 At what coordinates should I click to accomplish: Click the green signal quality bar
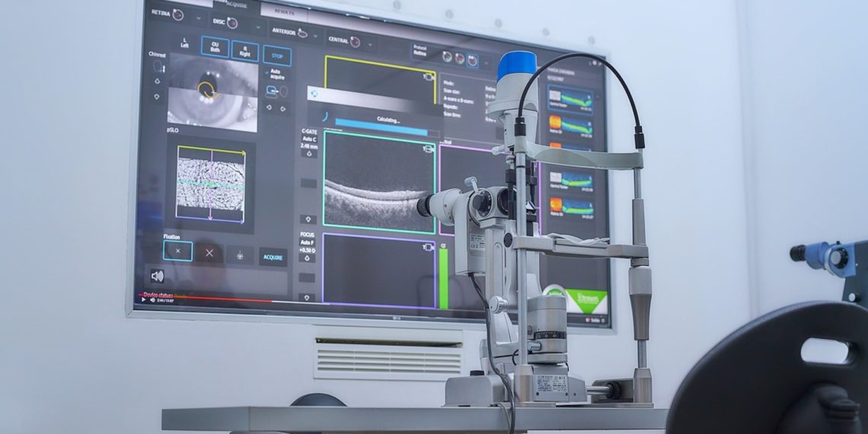pos(443,279)
